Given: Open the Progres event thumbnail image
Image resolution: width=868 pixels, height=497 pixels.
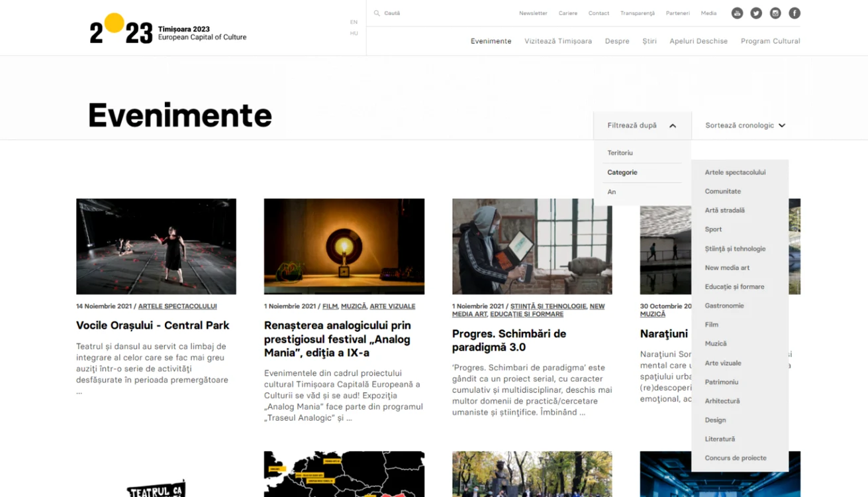Looking at the screenshot, I should (x=532, y=247).
